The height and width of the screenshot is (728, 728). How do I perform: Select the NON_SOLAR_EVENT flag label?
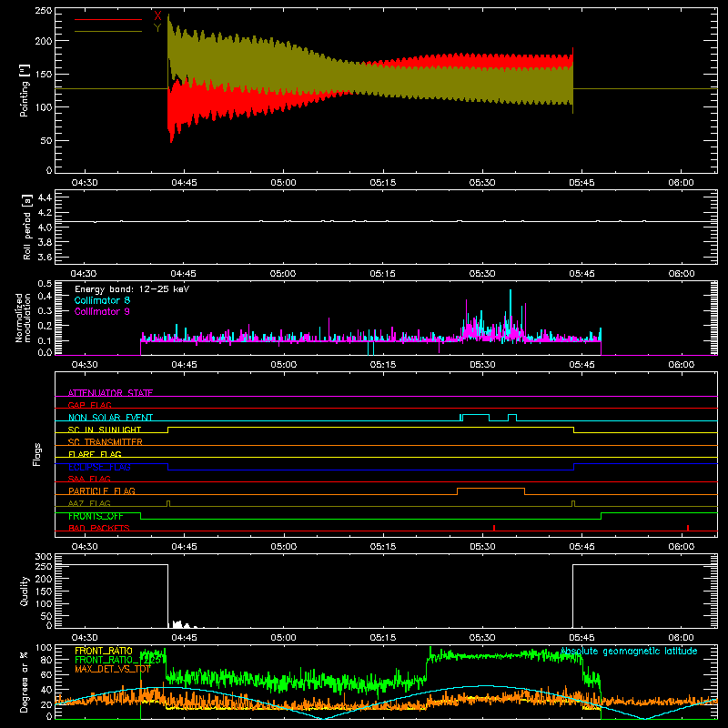110,418
